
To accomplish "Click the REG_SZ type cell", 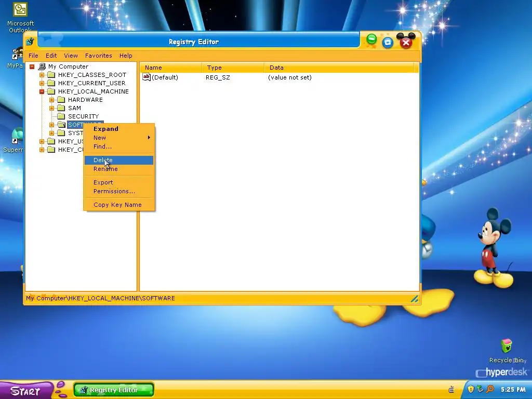I will point(218,77).
